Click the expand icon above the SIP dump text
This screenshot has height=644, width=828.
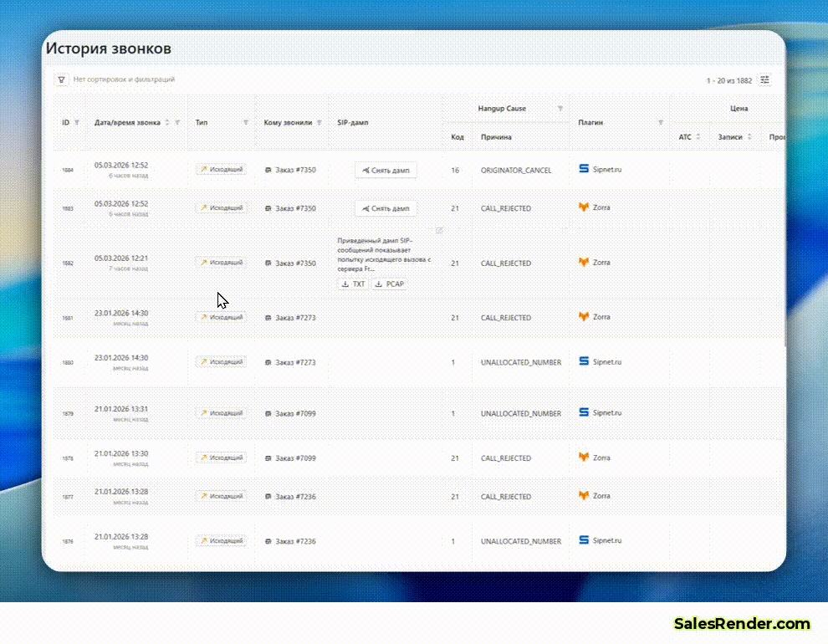tap(438, 231)
